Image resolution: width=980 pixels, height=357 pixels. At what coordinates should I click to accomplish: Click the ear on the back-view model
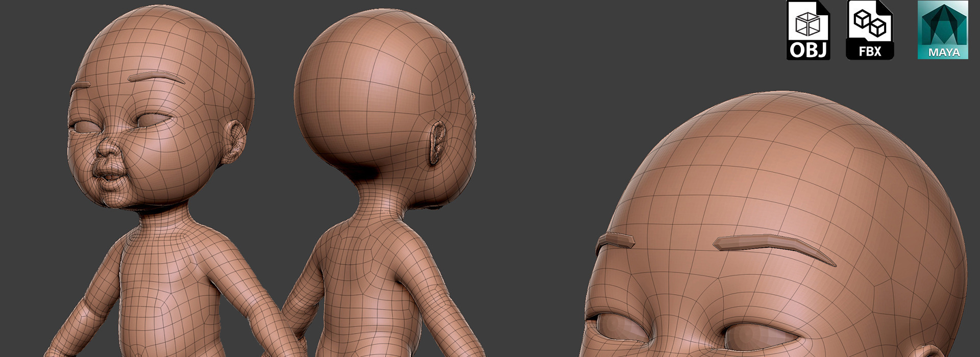pos(436,143)
